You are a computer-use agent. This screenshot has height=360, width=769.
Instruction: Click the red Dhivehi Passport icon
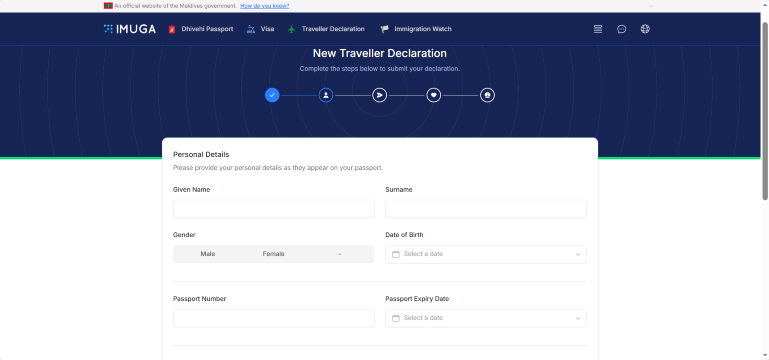pyautogui.click(x=172, y=29)
